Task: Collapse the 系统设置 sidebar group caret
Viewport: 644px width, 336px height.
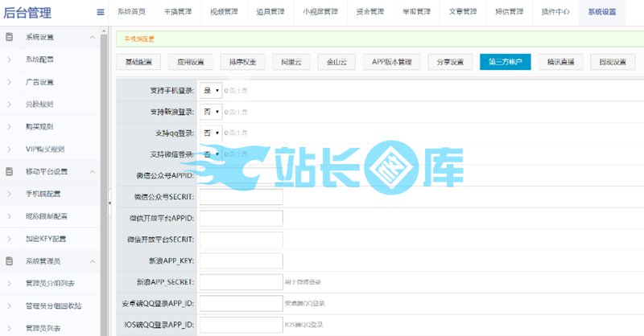Action: click(x=93, y=37)
